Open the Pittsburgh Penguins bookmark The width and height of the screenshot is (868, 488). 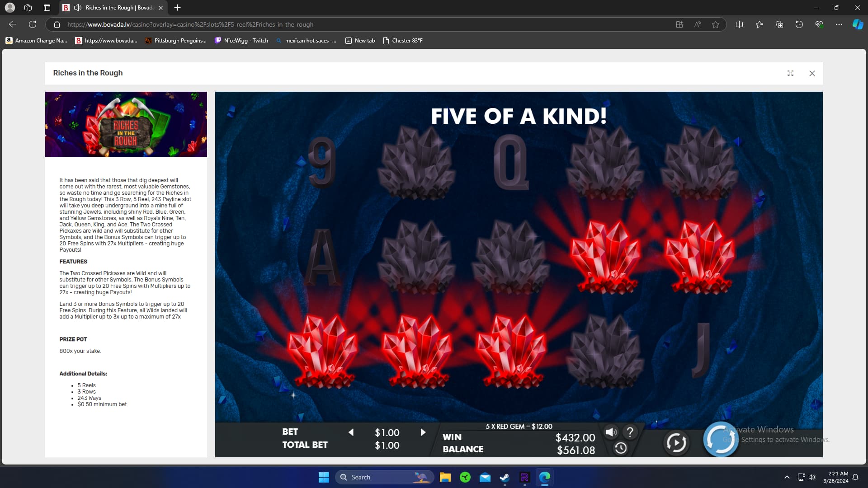[175, 41]
